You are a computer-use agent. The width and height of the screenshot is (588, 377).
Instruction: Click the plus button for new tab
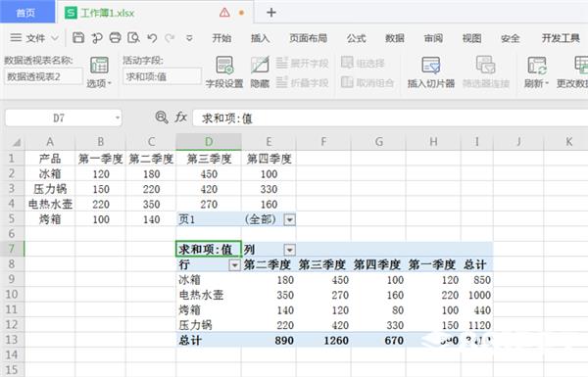pyautogui.click(x=271, y=13)
